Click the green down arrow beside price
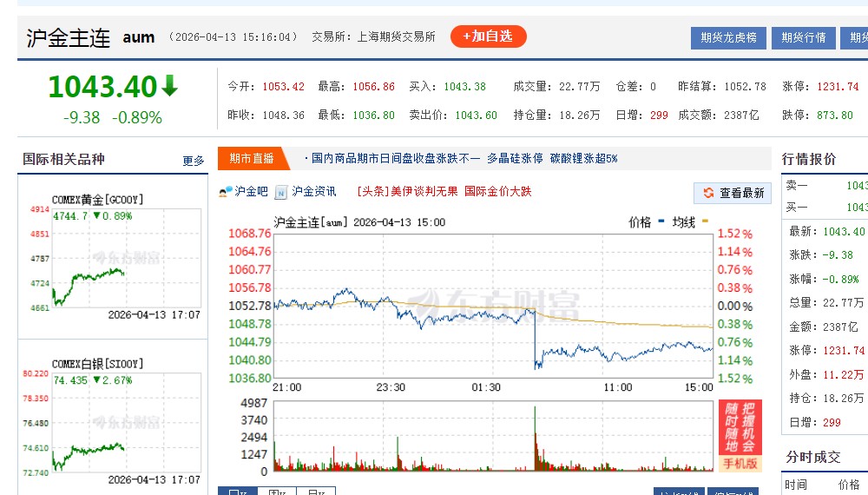 click(x=169, y=86)
